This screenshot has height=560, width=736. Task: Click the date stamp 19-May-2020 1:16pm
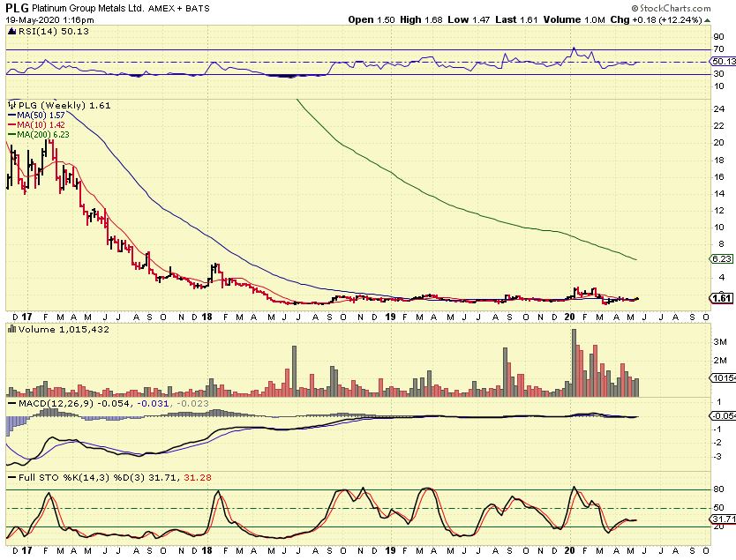(49, 20)
